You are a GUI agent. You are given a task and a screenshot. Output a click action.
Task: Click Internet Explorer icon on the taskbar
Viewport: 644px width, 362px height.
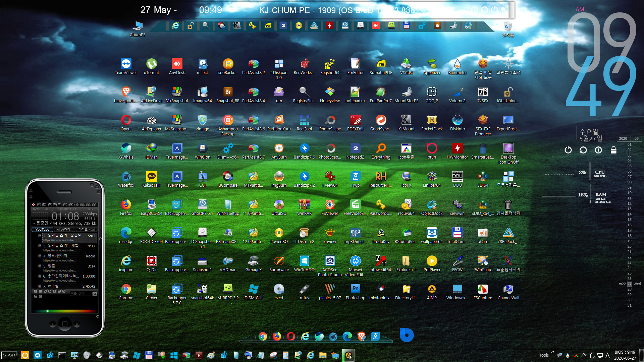point(311,355)
